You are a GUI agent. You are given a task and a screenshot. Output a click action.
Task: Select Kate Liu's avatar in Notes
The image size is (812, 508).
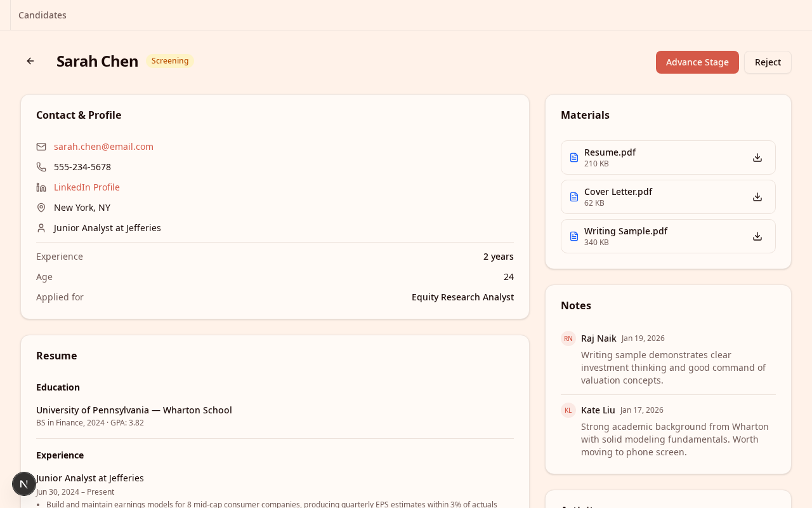(x=568, y=410)
